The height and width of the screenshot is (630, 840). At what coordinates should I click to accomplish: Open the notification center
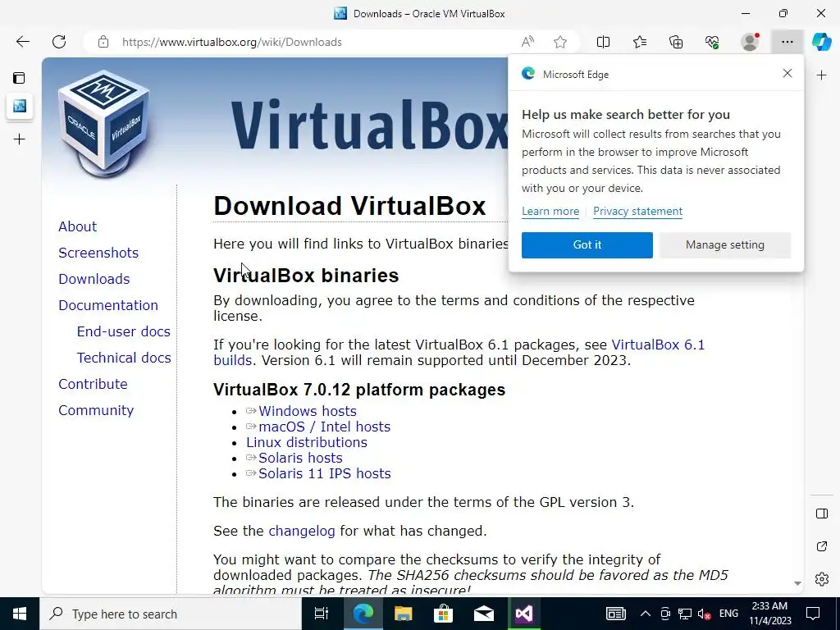pos(813,614)
